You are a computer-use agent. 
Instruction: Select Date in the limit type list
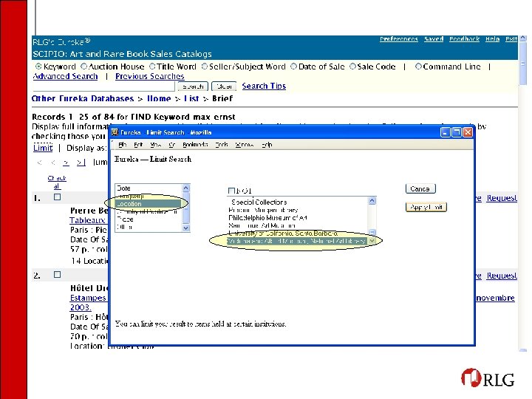[149, 188]
